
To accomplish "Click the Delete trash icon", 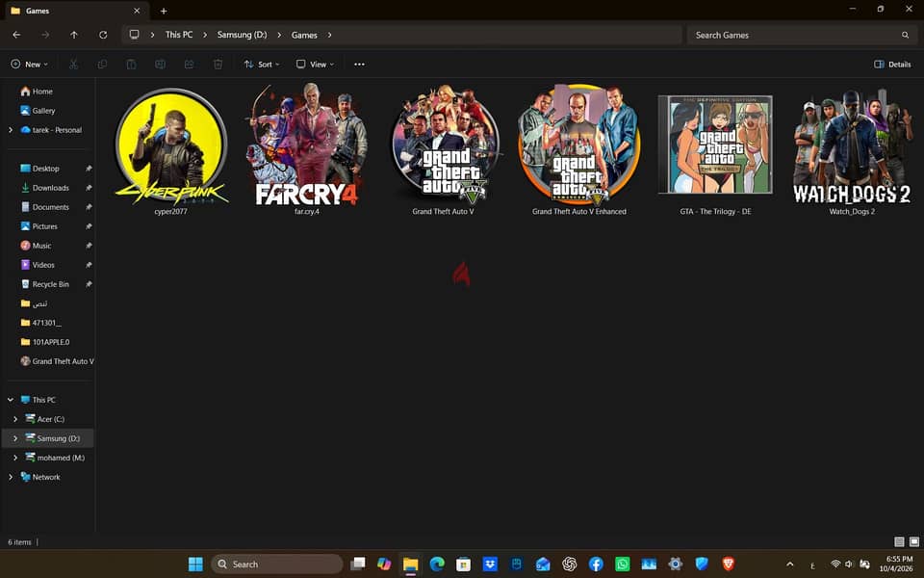I will coord(218,65).
